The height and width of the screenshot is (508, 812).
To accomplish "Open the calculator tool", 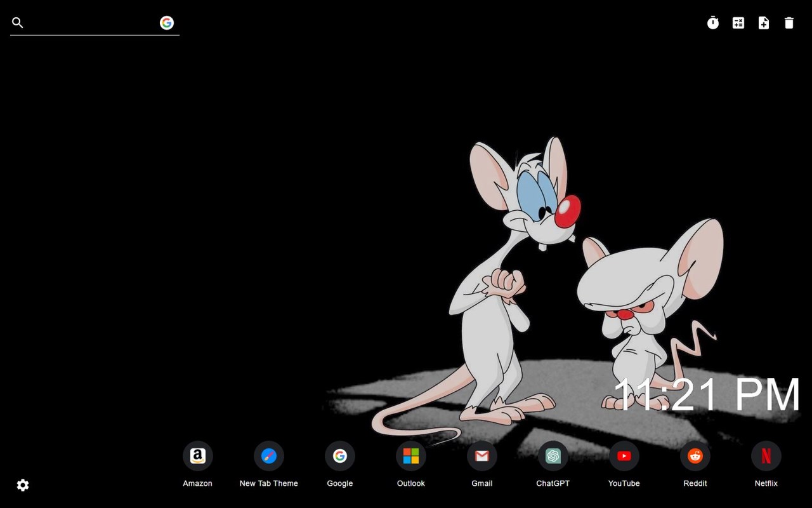I will pyautogui.click(x=738, y=23).
